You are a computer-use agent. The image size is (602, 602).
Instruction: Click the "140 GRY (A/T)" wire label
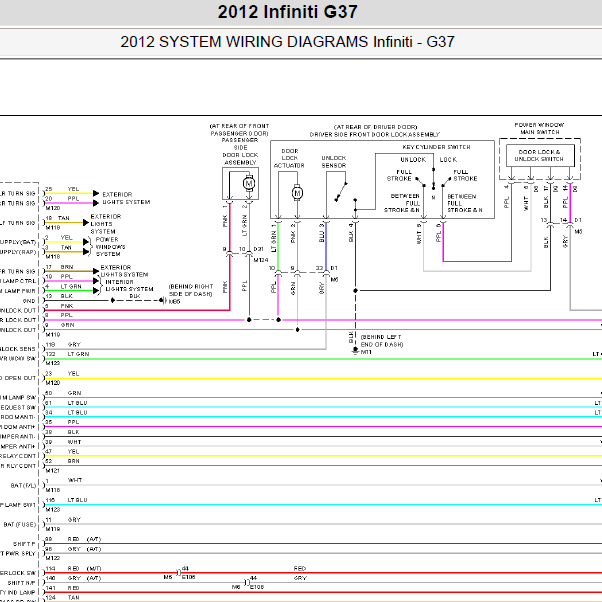coord(73,578)
